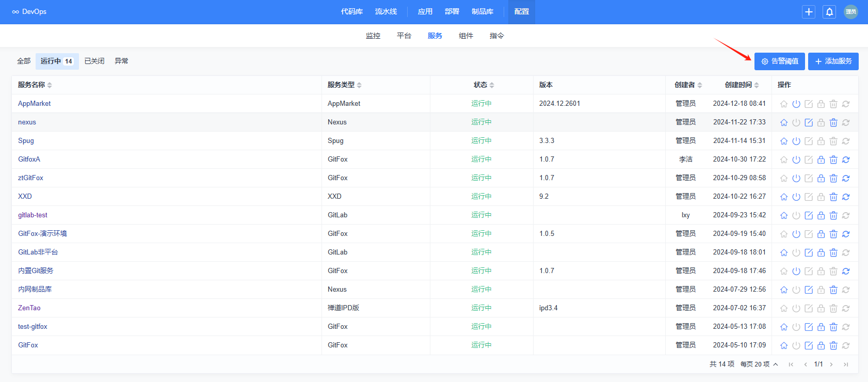Switch to the 流水线 top menu
Screen dimensions: 868x382
pyautogui.click(x=385, y=11)
